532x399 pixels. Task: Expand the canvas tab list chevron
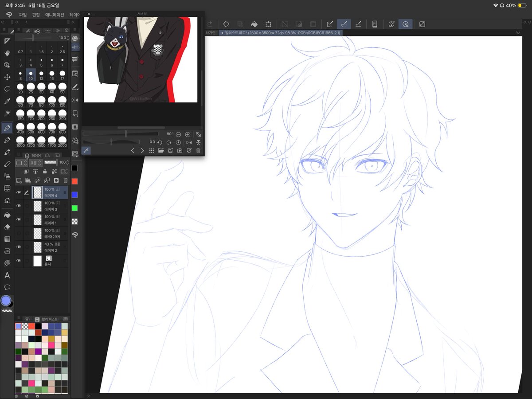click(517, 33)
